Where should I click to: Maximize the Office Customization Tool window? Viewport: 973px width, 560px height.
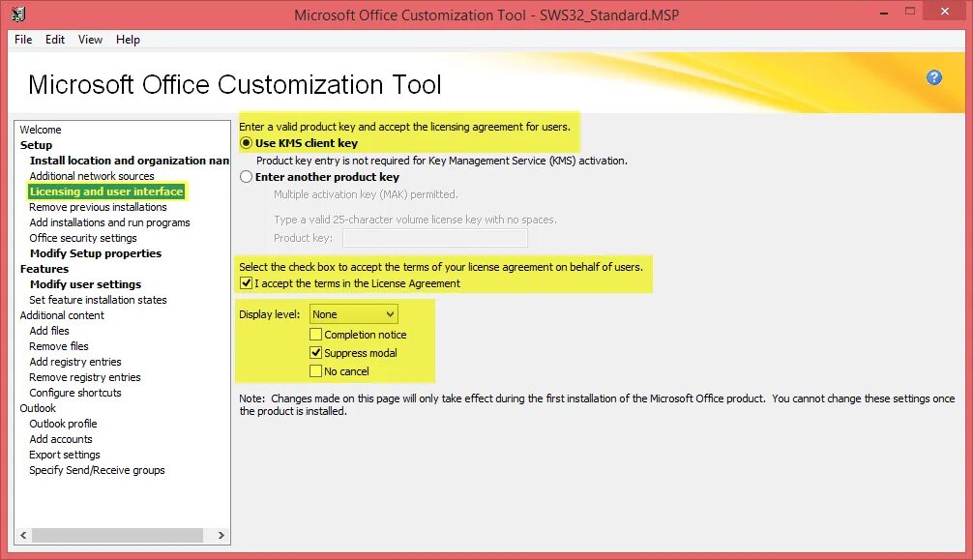pyautogui.click(x=910, y=11)
